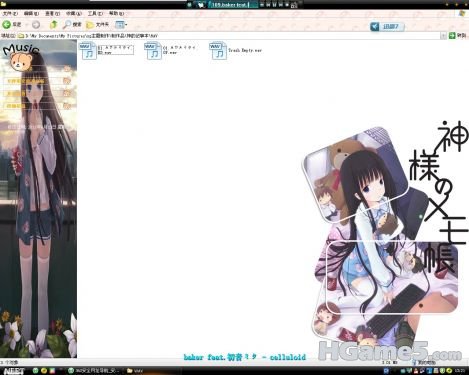Click the blue button at toolbar right
This screenshot has height=375, width=469.
(x=387, y=27)
